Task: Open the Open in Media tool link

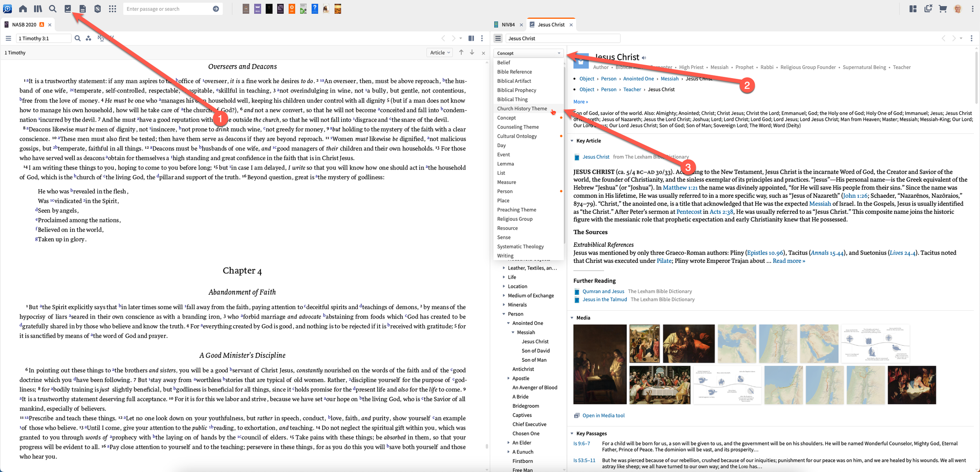Action: pos(603,416)
